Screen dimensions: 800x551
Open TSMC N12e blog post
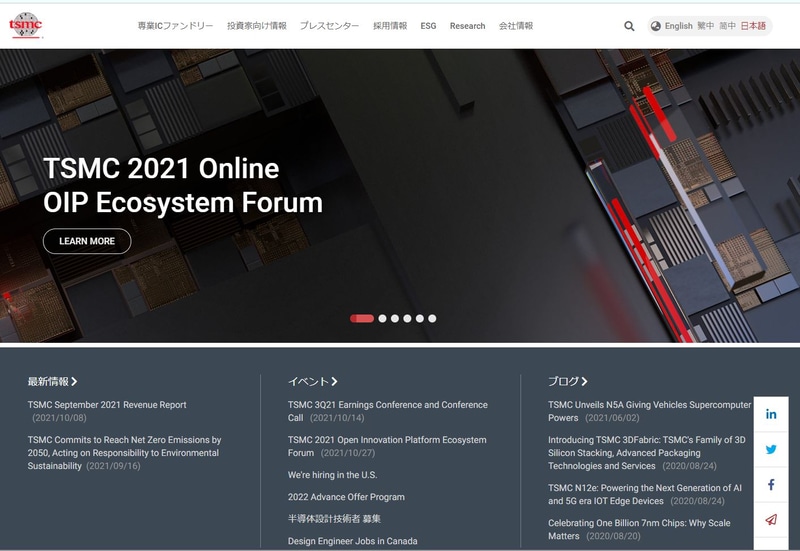click(645, 494)
